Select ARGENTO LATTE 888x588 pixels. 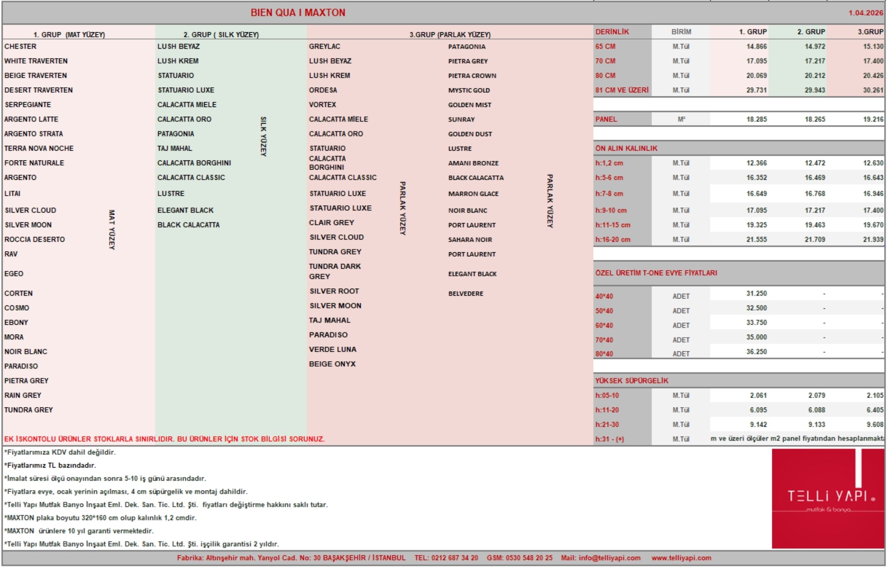31,119
